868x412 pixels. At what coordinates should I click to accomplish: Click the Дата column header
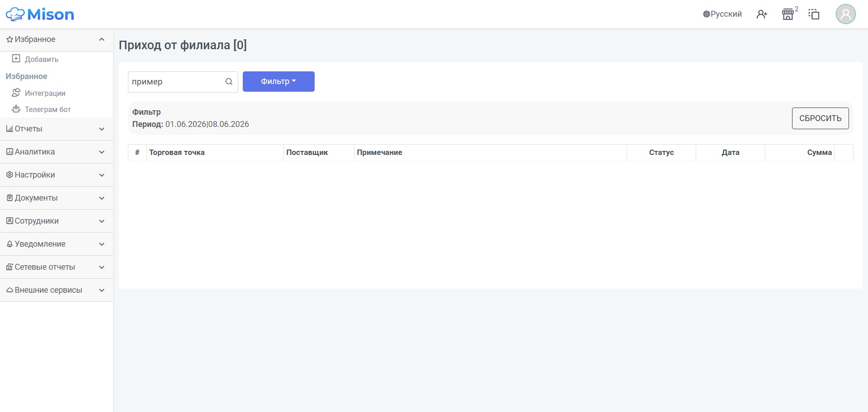click(x=731, y=153)
